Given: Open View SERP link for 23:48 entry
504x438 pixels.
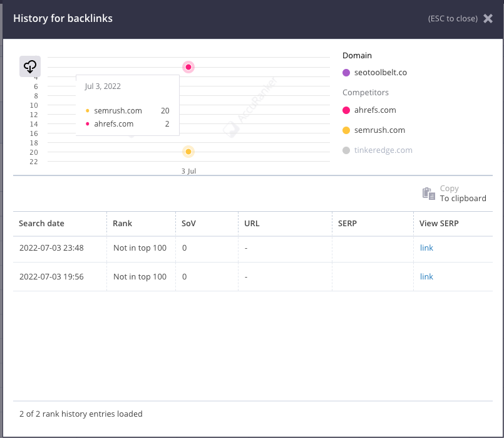Looking at the screenshot, I should pyautogui.click(x=426, y=248).
